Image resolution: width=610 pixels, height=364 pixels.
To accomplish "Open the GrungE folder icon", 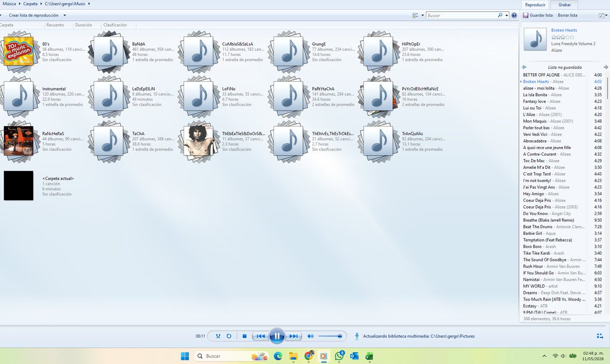I will click(x=288, y=51).
